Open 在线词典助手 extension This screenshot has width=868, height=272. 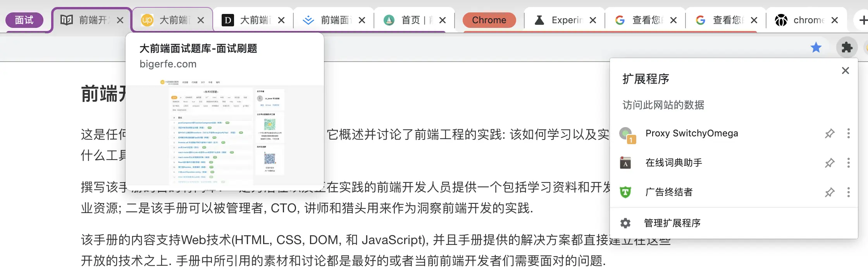674,163
